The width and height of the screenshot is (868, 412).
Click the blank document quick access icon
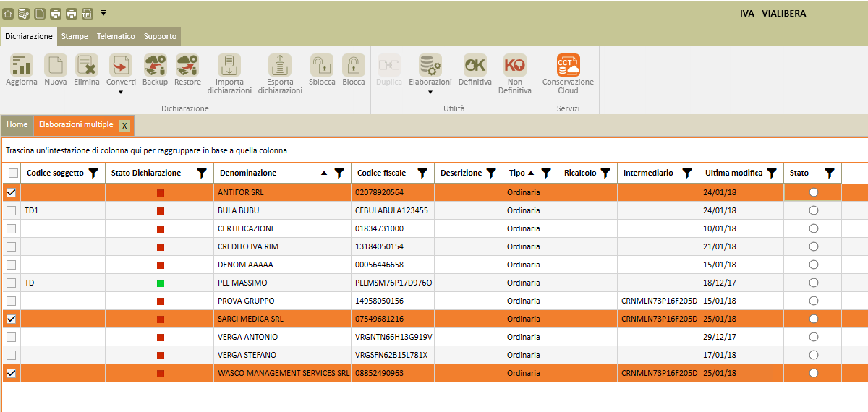[40, 14]
